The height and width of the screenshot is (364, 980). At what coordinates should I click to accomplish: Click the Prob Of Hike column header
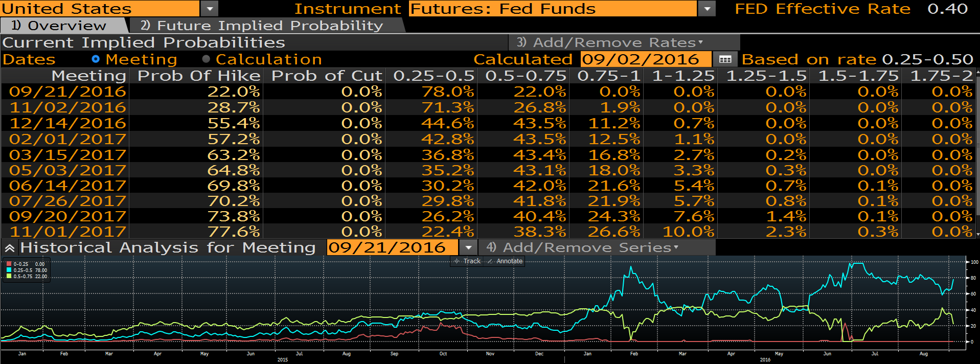point(199,76)
